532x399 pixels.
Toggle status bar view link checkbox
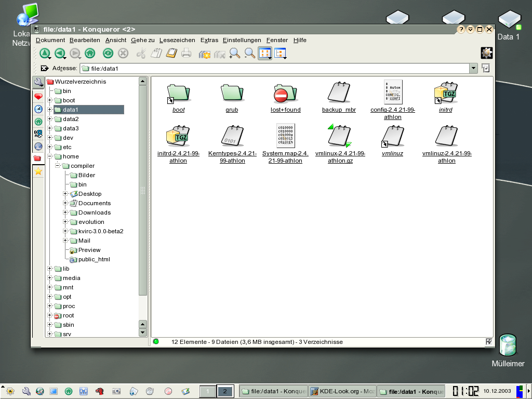click(488, 342)
